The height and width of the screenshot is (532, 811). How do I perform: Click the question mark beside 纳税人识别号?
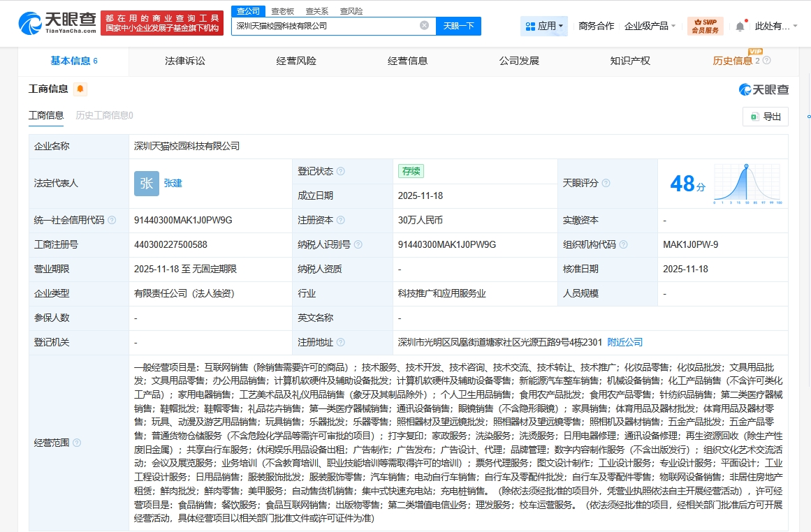click(x=359, y=244)
